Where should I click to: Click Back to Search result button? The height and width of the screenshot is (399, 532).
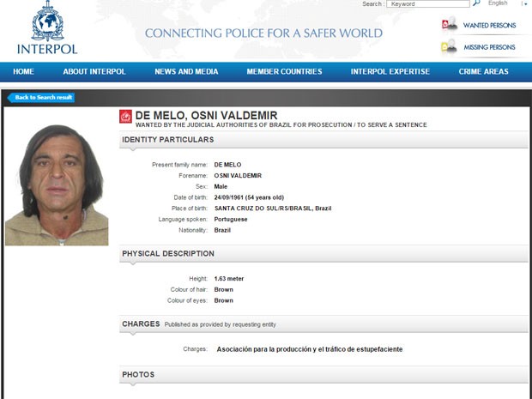[x=41, y=97]
